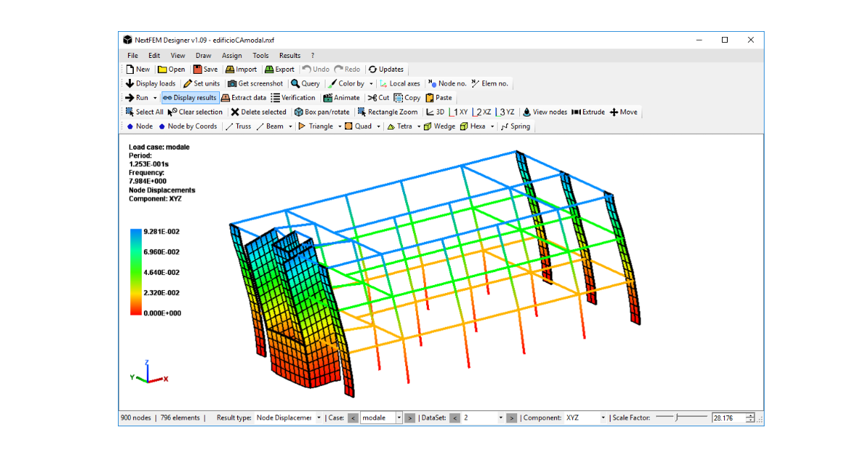Image resolution: width=868 pixels, height=456 pixels.
Task: Choose the Spring element tool
Action: tap(515, 126)
